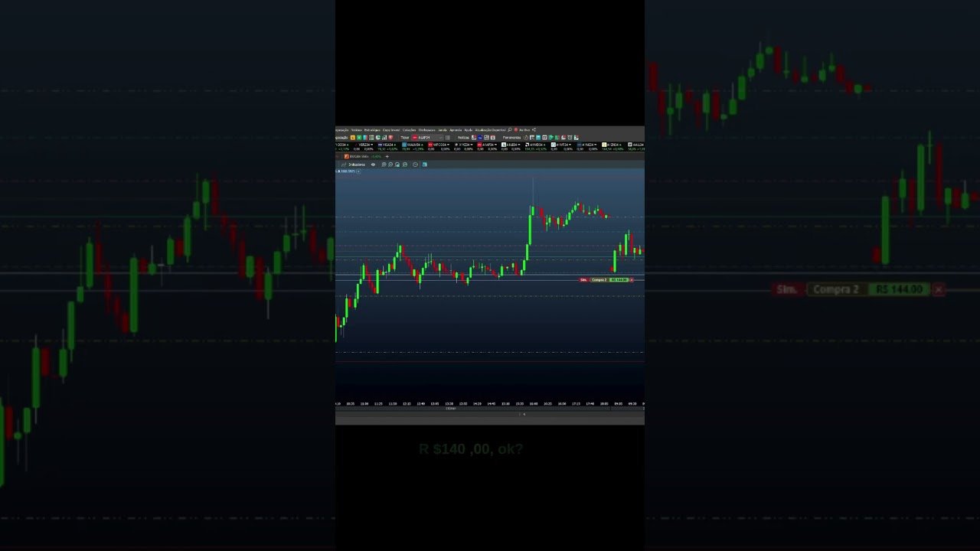Open the Cotações menu
The image size is (980, 551).
click(x=410, y=130)
